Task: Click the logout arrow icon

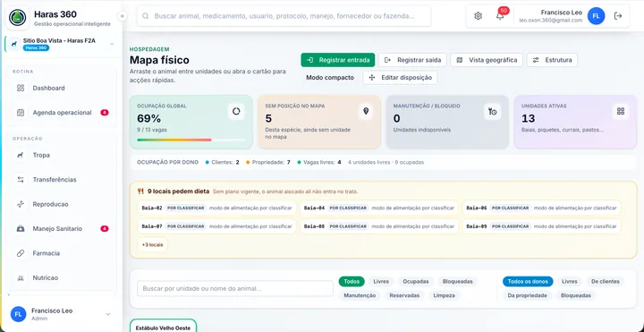Action: [618, 16]
